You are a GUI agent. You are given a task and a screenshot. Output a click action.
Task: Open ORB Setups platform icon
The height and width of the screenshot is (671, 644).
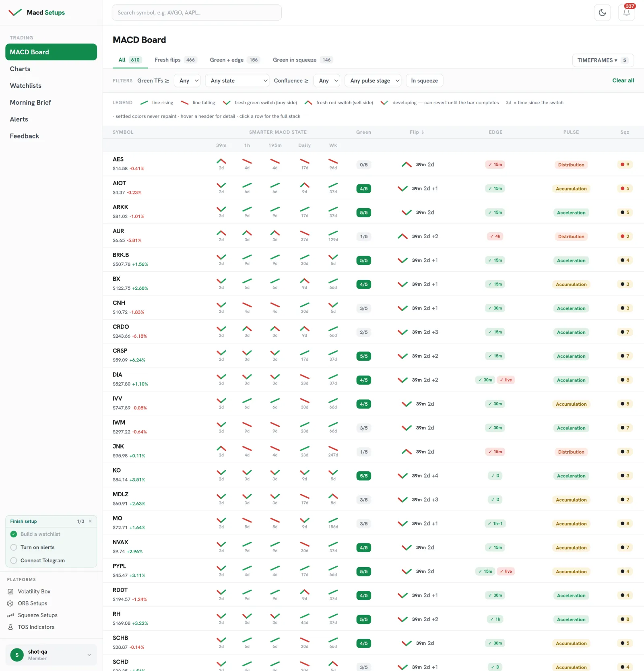[10, 603]
